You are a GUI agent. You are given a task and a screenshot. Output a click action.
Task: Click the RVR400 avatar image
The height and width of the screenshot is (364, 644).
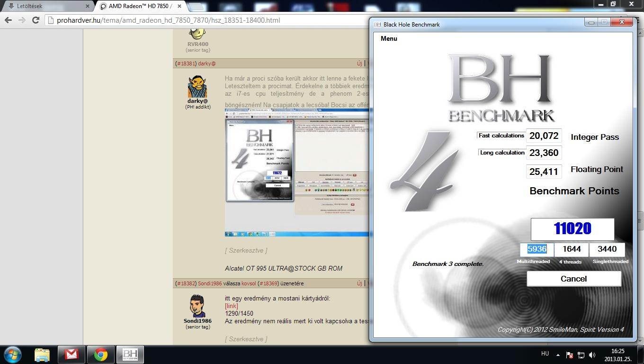(x=197, y=34)
